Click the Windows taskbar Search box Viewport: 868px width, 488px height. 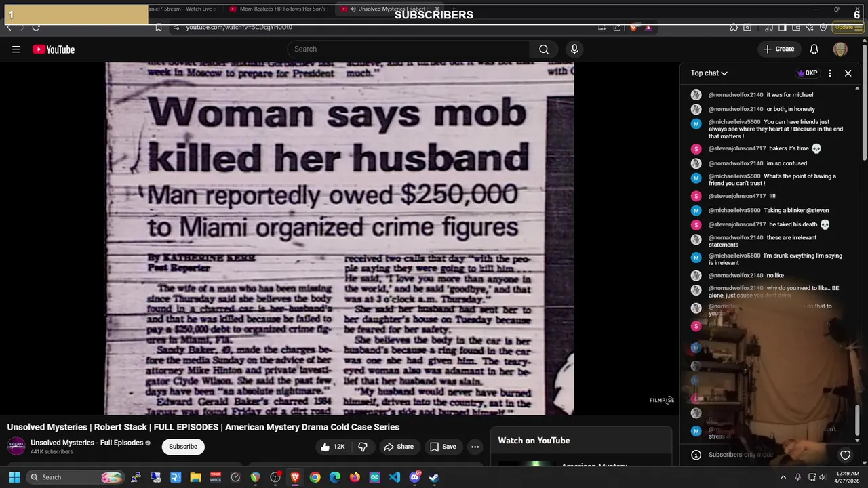[77, 477]
